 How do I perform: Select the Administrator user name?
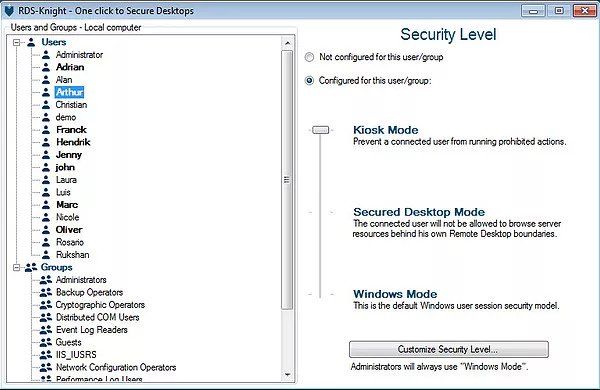(79, 55)
